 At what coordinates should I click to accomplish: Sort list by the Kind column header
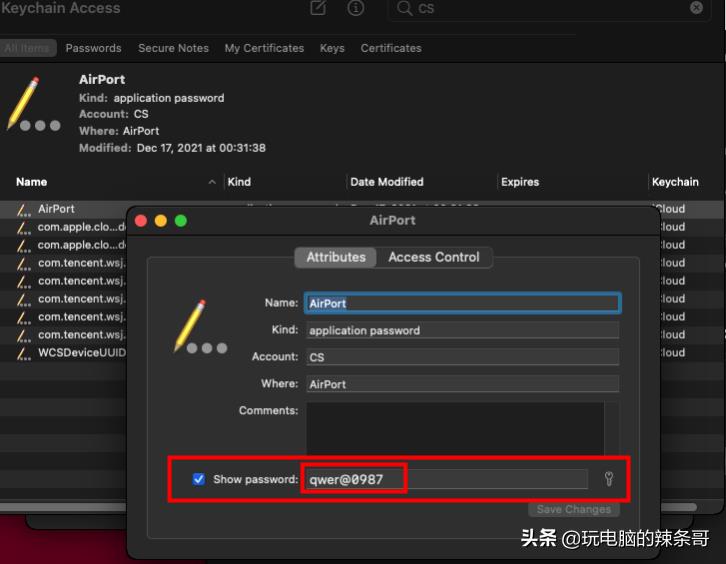point(239,182)
